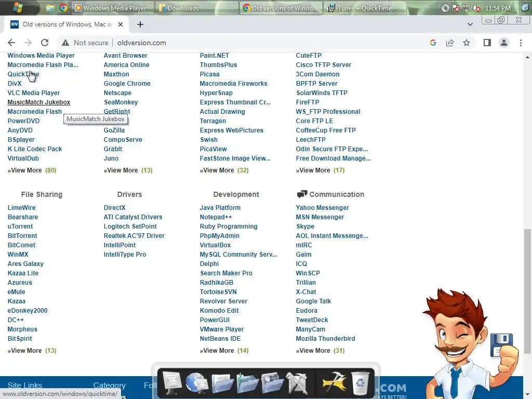Open the LimeWire link

pyautogui.click(x=21, y=208)
